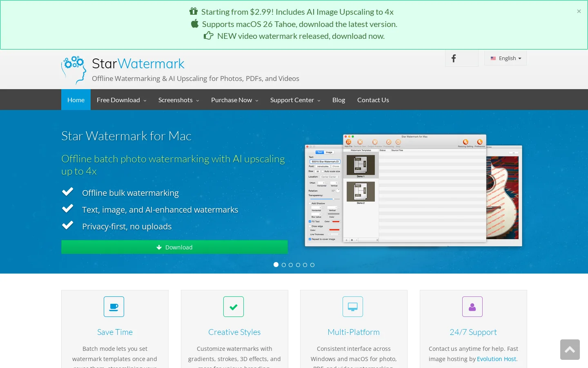Image resolution: width=588 pixels, height=368 pixels.
Task: Expand the Screenshots menu
Action: pyautogui.click(x=178, y=100)
